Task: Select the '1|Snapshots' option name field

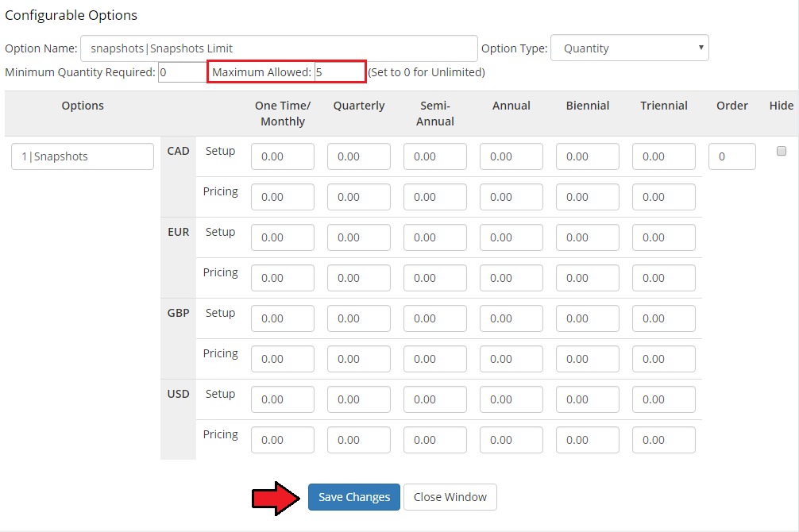Action: [x=83, y=156]
